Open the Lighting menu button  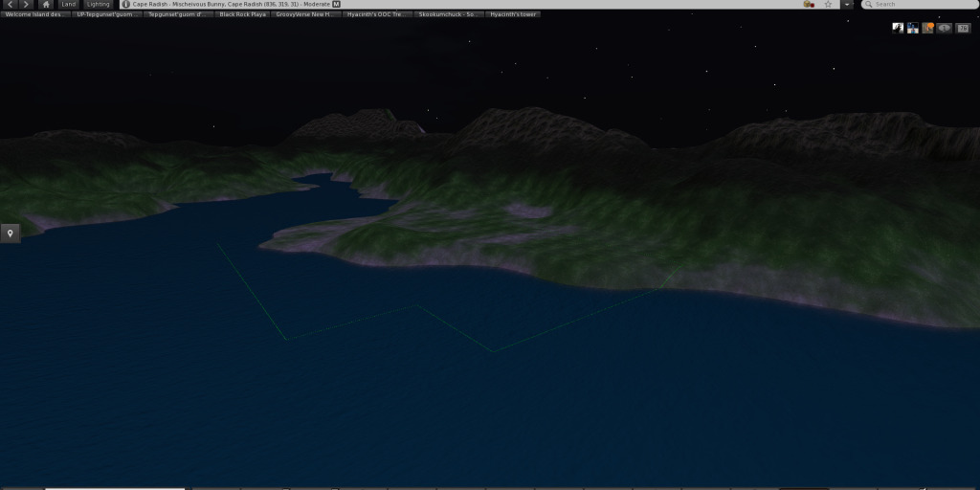[x=98, y=4]
